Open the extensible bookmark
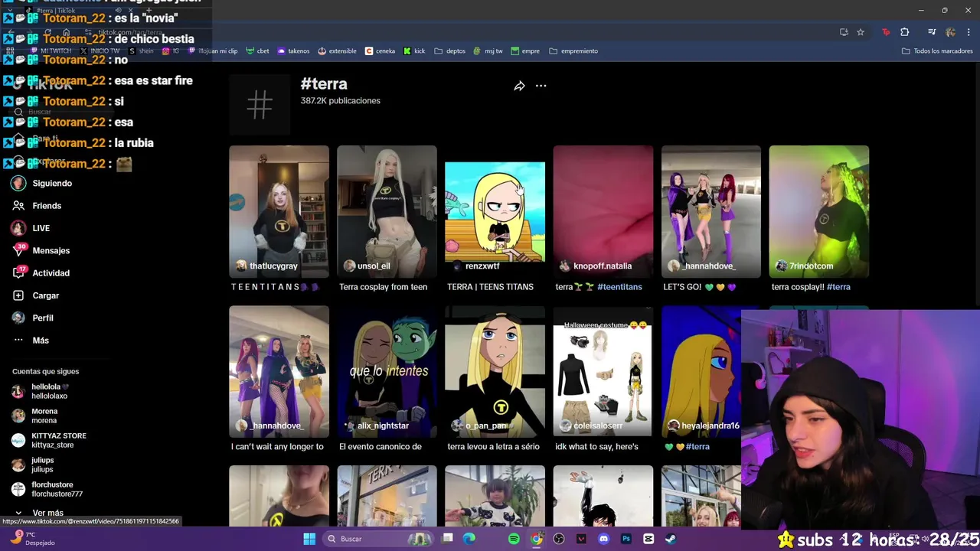 pos(337,51)
